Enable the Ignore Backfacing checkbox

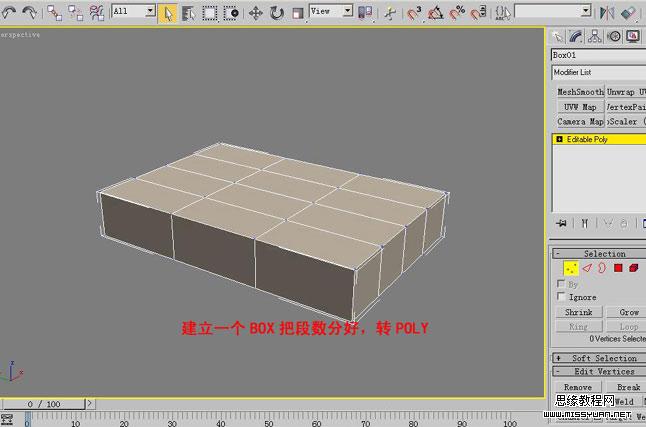(x=561, y=296)
